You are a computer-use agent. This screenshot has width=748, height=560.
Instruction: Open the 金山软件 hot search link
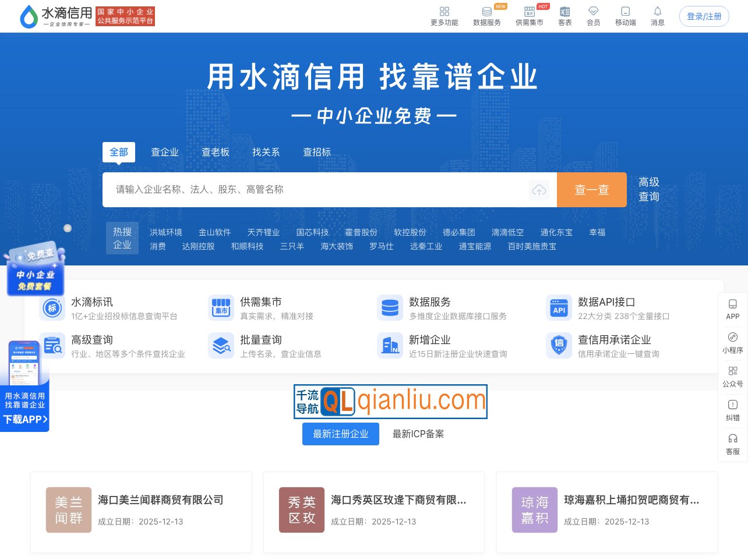[x=215, y=232]
